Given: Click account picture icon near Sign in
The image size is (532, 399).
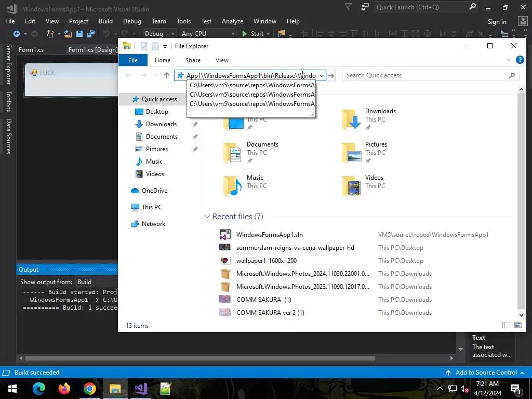Looking at the screenshot, I should (x=523, y=21).
